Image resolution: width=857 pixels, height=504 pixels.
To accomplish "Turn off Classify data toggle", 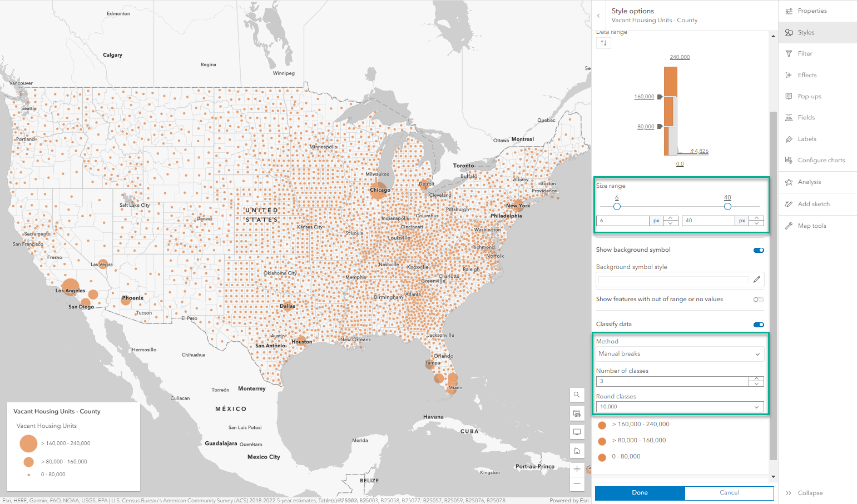I will click(x=759, y=325).
